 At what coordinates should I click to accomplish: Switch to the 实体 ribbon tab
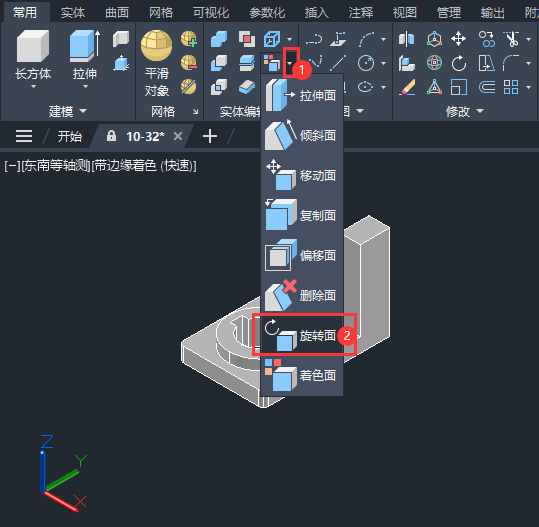pos(73,13)
